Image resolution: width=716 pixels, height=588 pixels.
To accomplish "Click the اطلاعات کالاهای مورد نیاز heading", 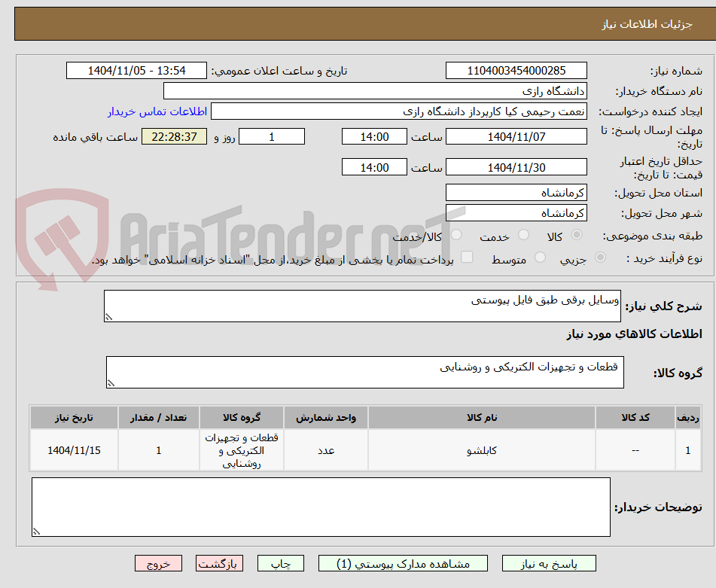I will (634, 334).
